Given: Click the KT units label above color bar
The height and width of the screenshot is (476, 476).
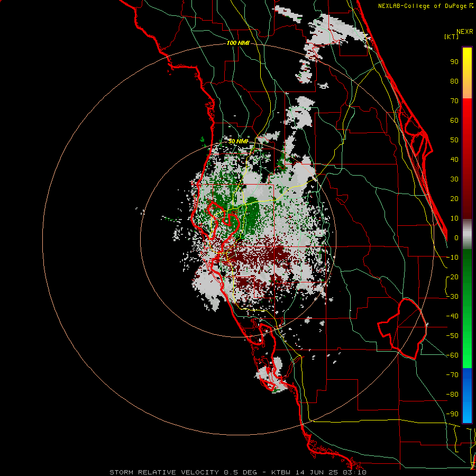Looking at the screenshot, I should [451, 36].
